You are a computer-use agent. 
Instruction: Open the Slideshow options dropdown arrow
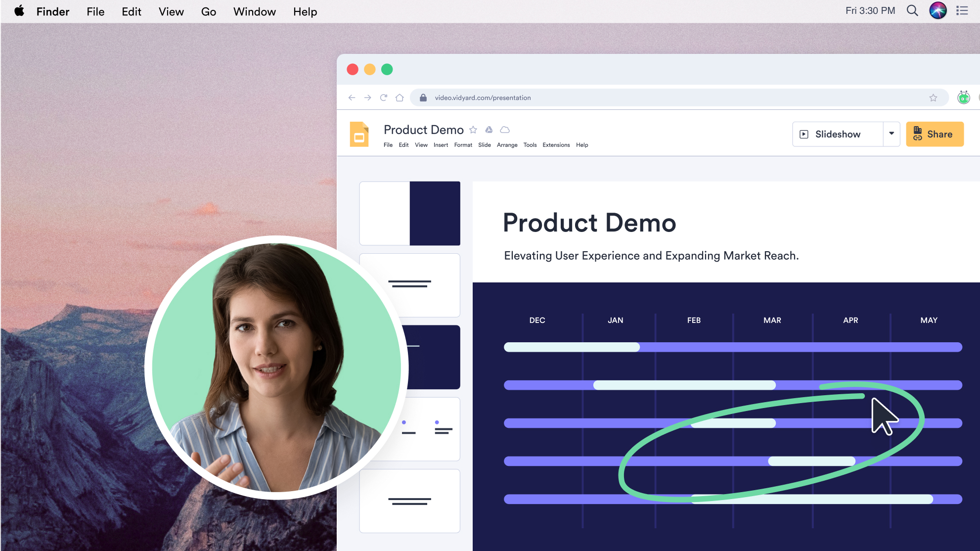891,134
